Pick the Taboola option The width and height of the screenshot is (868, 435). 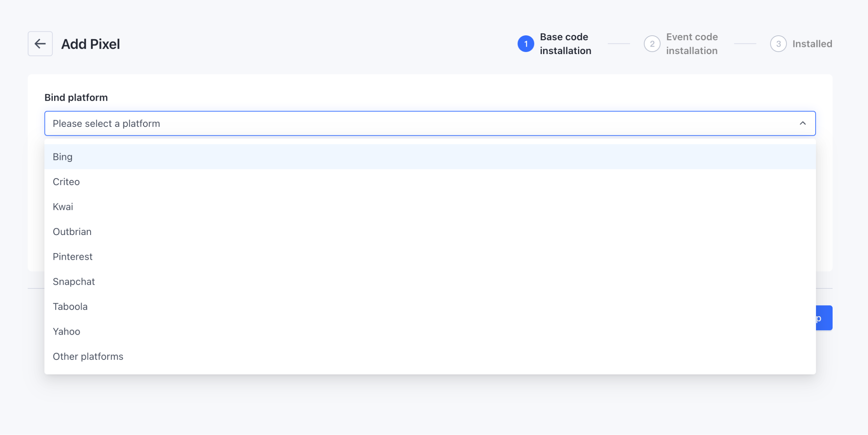(x=70, y=306)
